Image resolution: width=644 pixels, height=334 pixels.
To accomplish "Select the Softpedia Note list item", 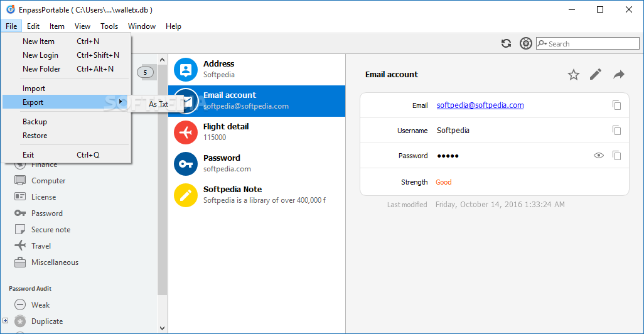I will pos(257,195).
